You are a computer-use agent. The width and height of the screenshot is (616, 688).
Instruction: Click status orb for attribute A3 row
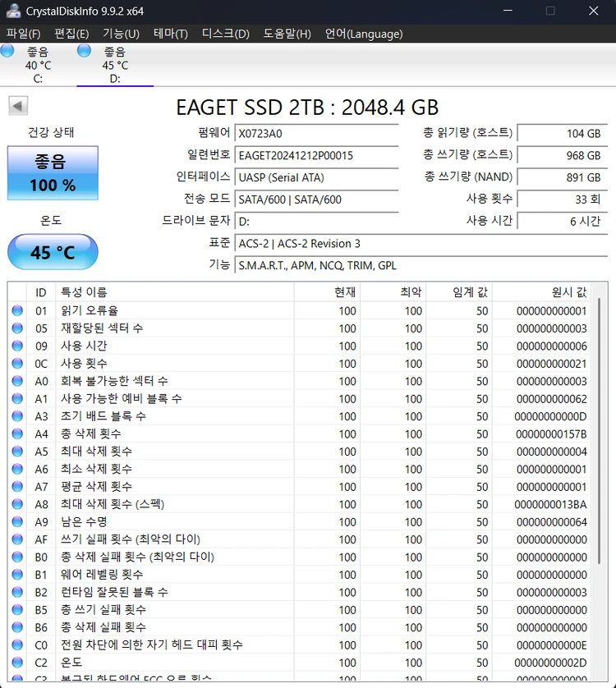tap(17, 416)
